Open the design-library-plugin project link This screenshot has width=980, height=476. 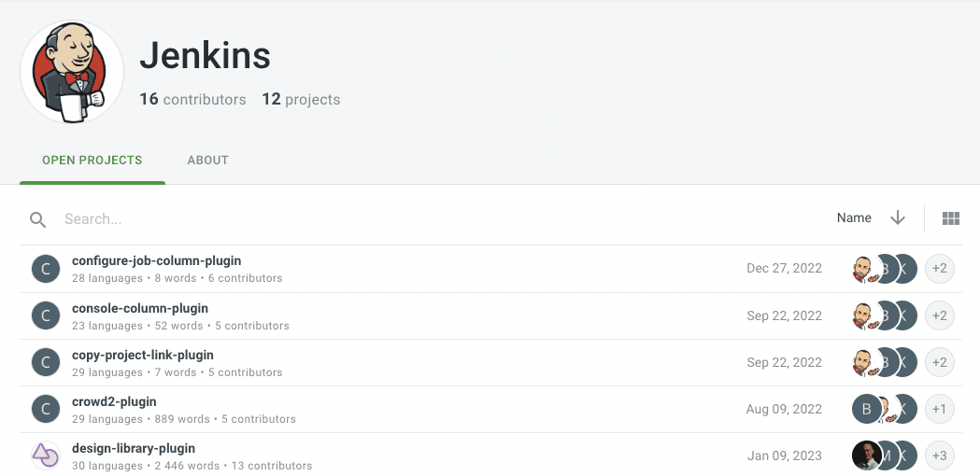(134, 448)
